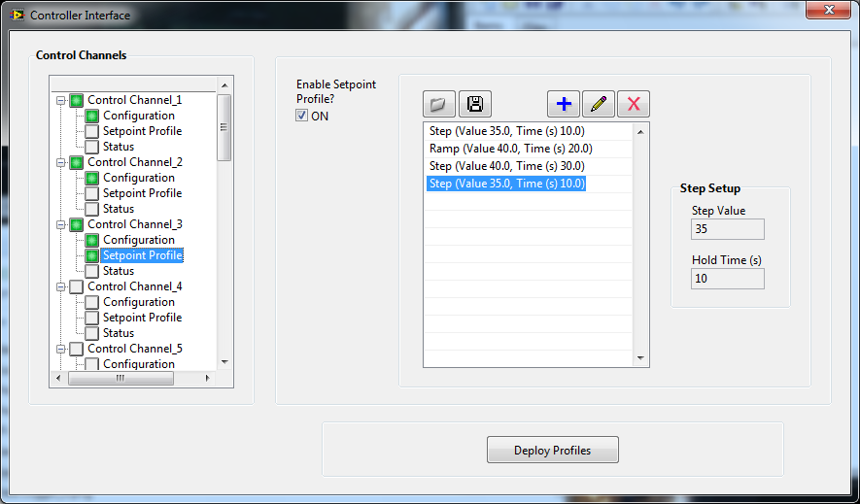The height and width of the screenshot is (504, 860).
Task: Select Ramp (Value 40.0, Time 20.0) row
Action: pyautogui.click(x=528, y=149)
